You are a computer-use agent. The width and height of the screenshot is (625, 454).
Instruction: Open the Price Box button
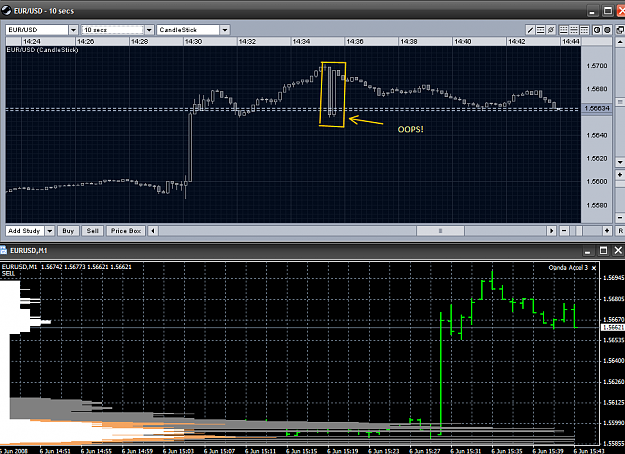click(x=126, y=231)
